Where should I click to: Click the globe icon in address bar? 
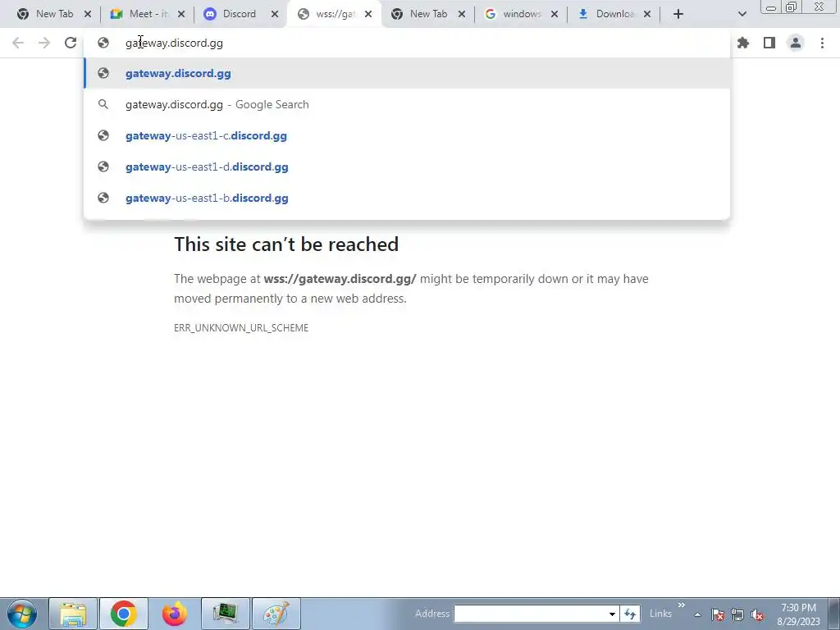click(x=103, y=43)
